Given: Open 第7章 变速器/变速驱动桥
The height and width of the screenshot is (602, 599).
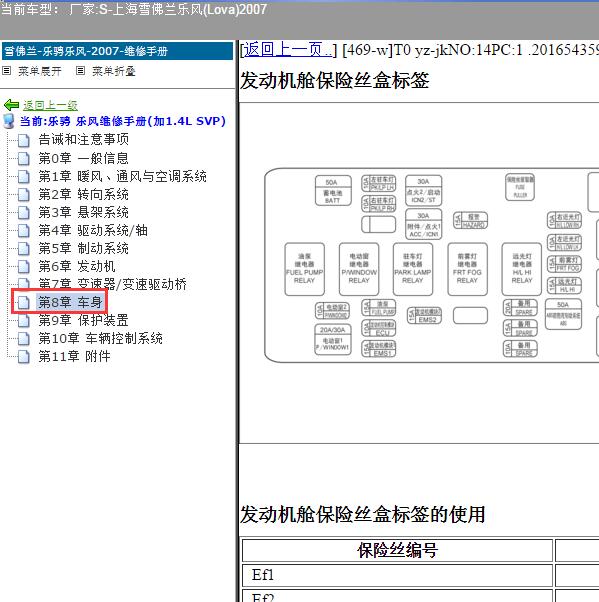Looking at the screenshot, I should [x=113, y=284].
